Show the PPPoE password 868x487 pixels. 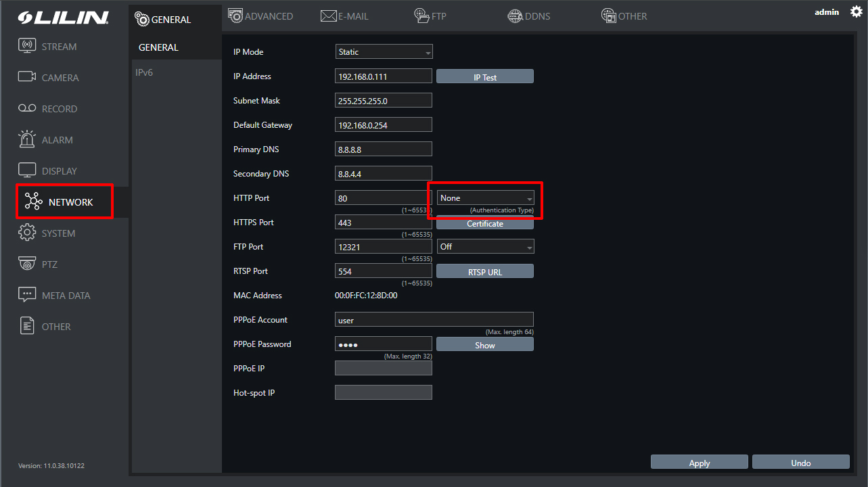[x=484, y=345]
